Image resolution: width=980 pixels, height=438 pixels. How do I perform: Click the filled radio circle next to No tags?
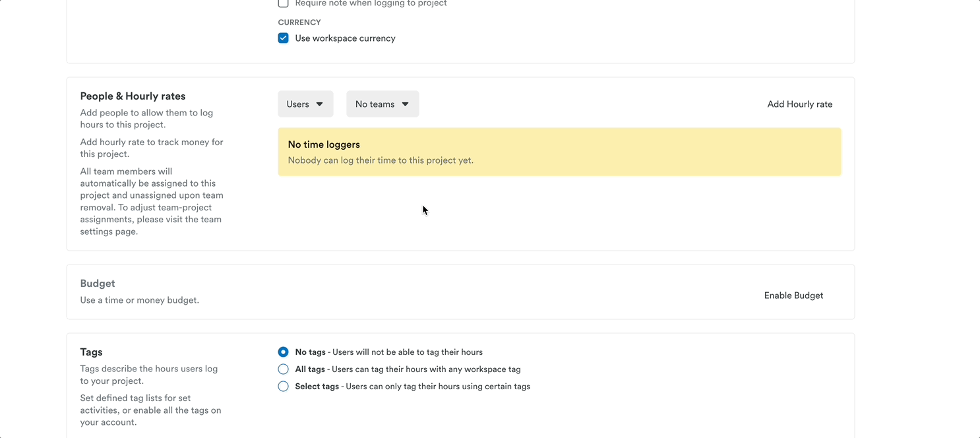(283, 352)
